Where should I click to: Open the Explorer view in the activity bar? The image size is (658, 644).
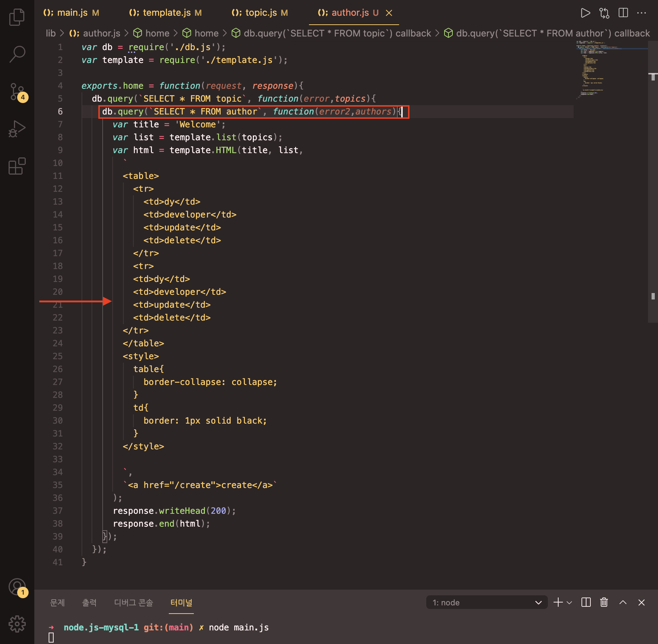click(x=17, y=17)
